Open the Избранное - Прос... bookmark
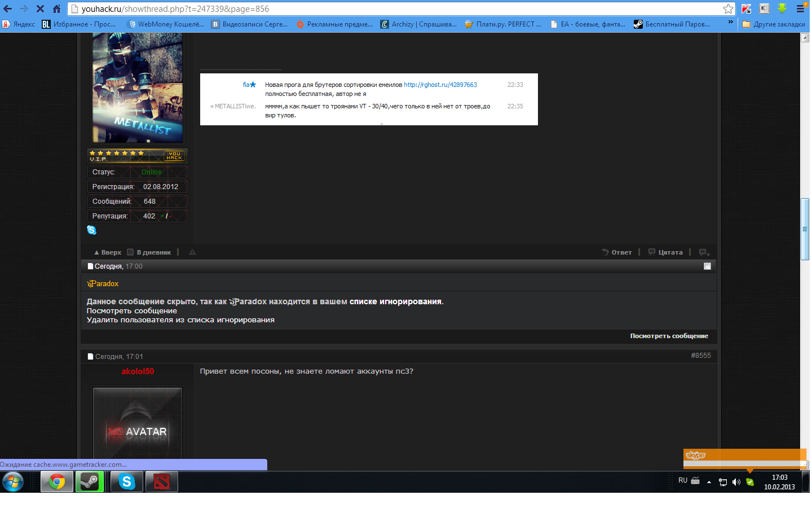The width and height of the screenshot is (812, 508). (79, 24)
